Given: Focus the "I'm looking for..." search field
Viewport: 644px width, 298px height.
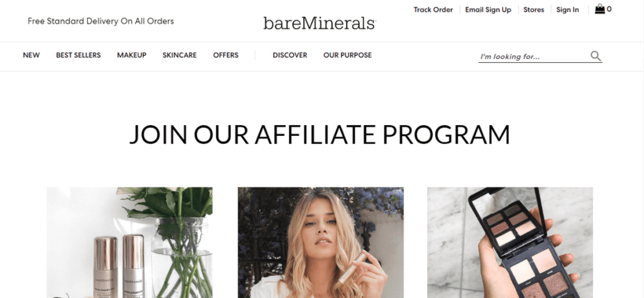Looking at the screenshot, I should coord(534,57).
